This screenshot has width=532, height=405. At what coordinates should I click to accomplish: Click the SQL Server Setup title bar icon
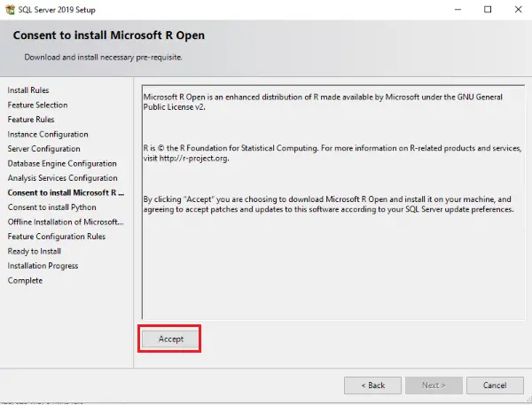[10, 10]
